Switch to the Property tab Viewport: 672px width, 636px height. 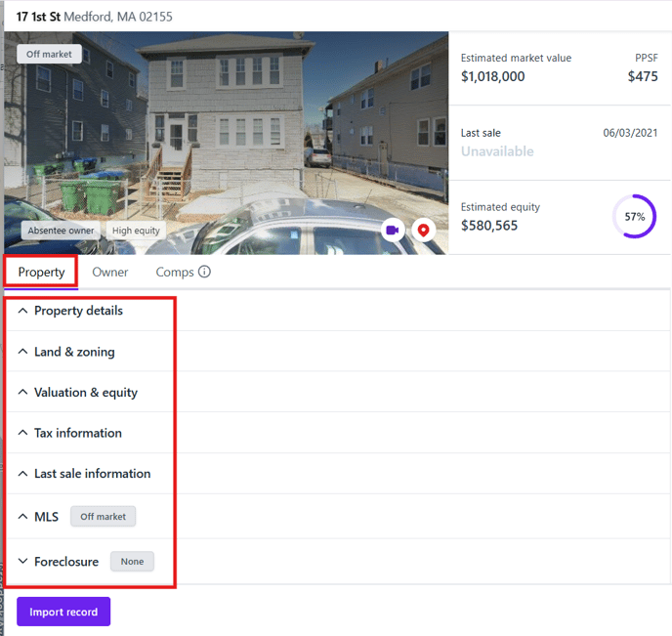(41, 272)
